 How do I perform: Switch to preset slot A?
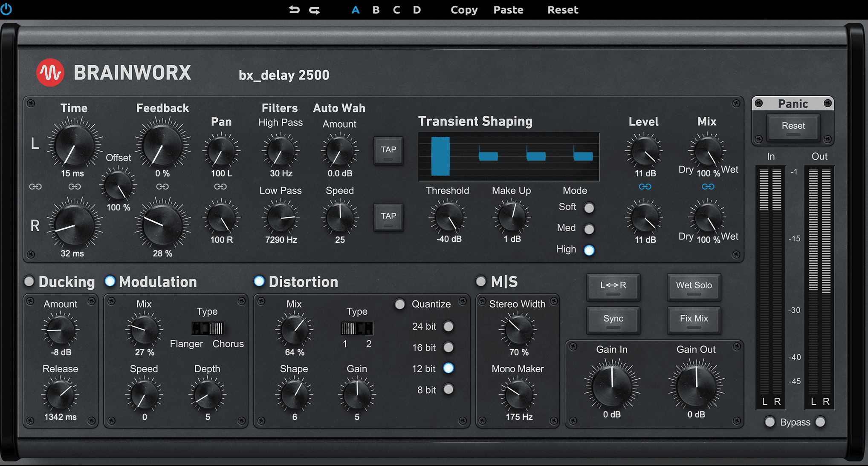(356, 10)
